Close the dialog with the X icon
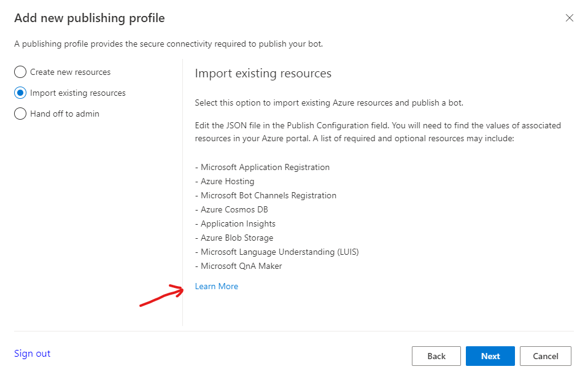The width and height of the screenshot is (588, 380). [x=569, y=18]
